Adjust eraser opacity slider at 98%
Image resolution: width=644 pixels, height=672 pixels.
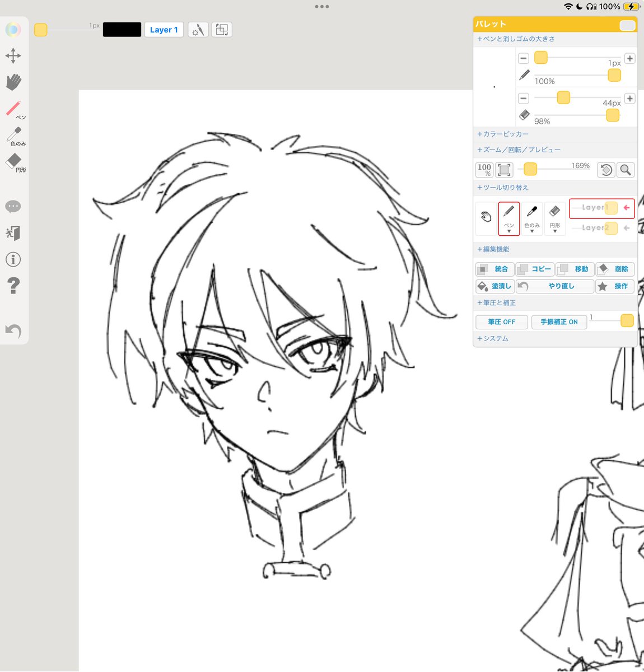(x=613, y=115)
